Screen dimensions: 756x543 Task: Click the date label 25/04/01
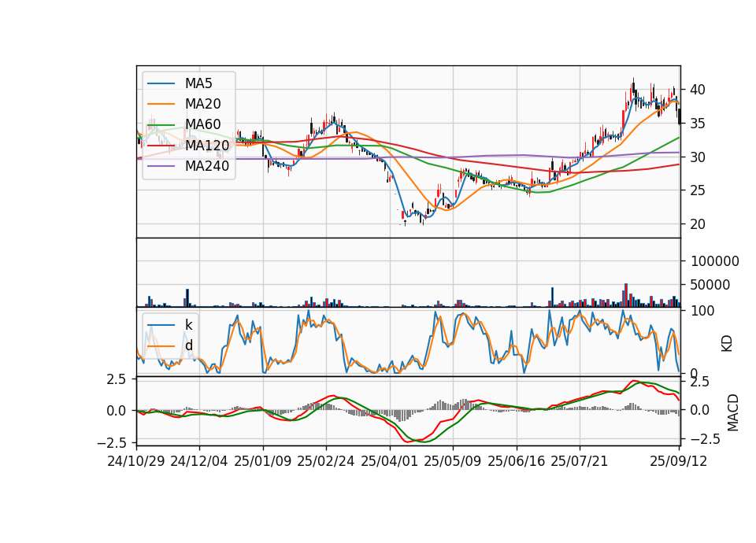tap(389, 461)
